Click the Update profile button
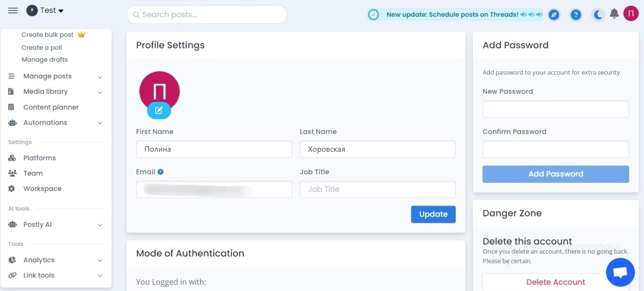Image resolution: width=644 pixels, height=291 pixels. click(433, 214)
